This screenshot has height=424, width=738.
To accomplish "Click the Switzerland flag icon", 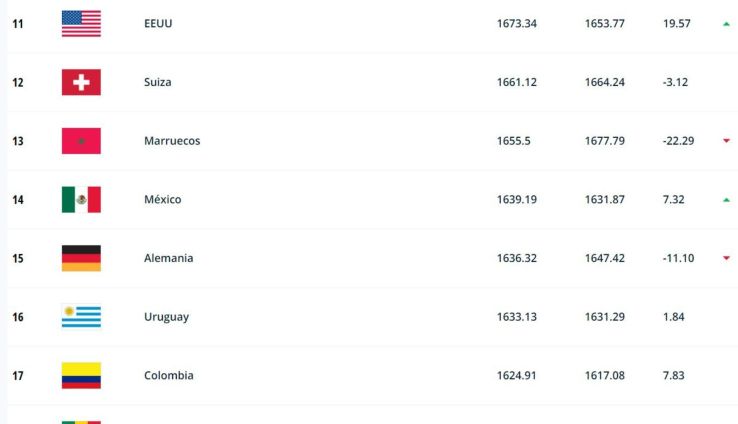I will click(x=81, y=82).
